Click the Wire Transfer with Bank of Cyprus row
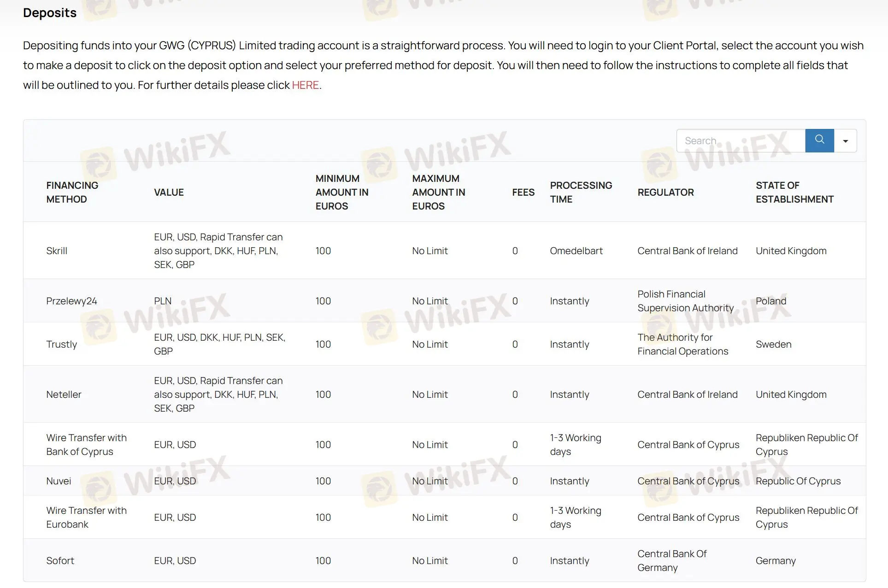888x588 pixels. pyautogui.click(x=87, y=444)
